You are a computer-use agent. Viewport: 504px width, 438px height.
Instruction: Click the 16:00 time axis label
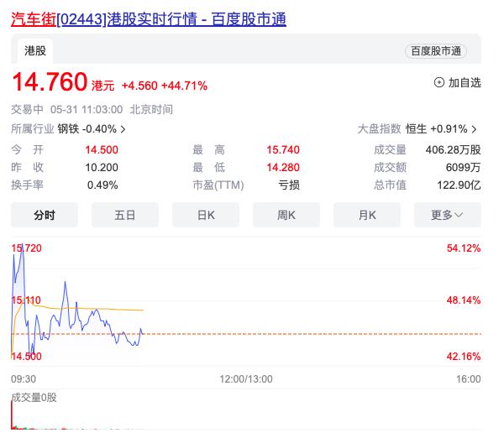(469, 379)
